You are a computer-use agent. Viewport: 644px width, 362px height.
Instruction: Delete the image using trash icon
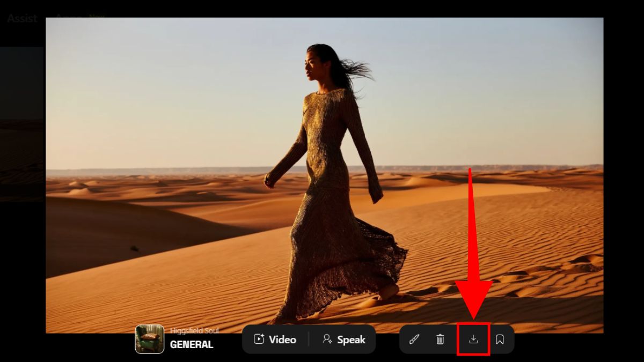440,339
